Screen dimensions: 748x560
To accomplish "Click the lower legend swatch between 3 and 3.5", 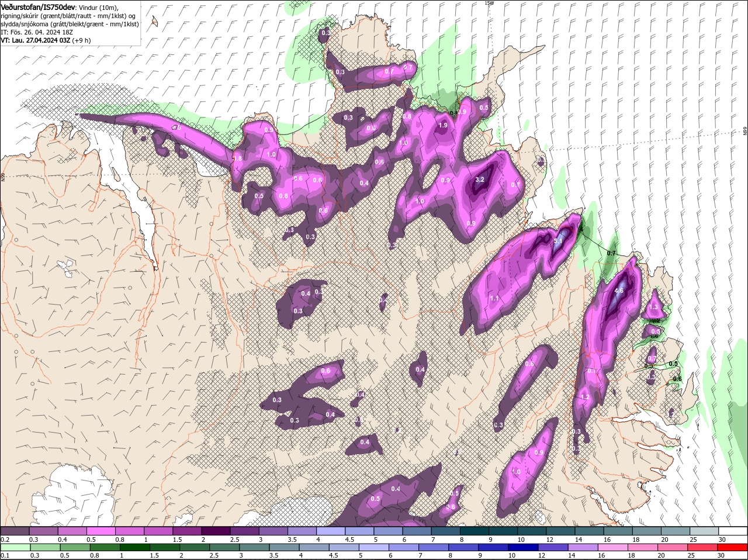I will [x=255, y=547].
